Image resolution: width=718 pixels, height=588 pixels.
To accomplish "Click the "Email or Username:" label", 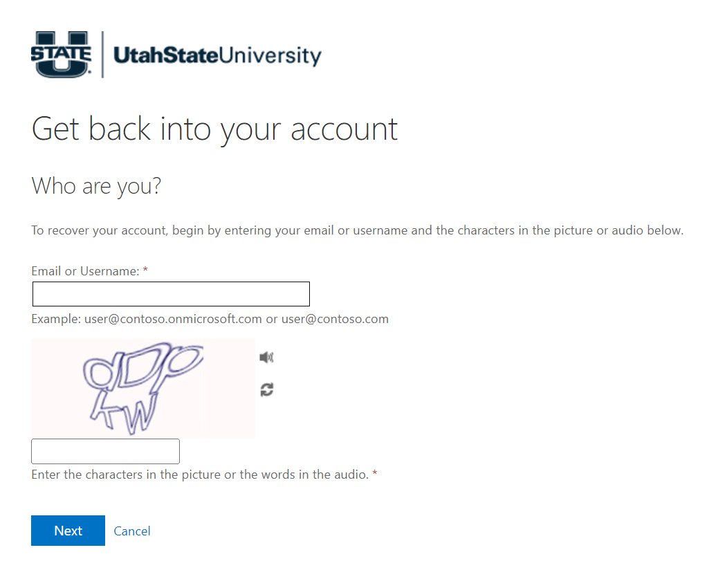I will click(85, 271).
